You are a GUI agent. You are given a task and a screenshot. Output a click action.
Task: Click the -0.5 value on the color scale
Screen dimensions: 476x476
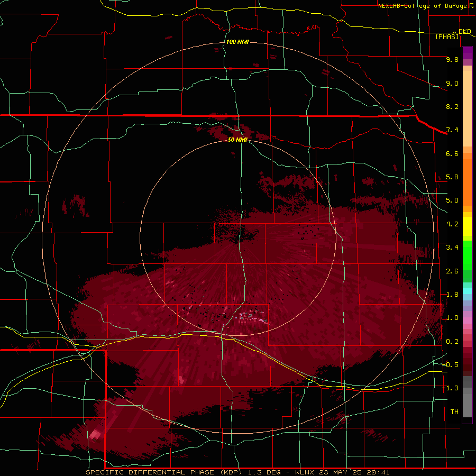point(450,365)
